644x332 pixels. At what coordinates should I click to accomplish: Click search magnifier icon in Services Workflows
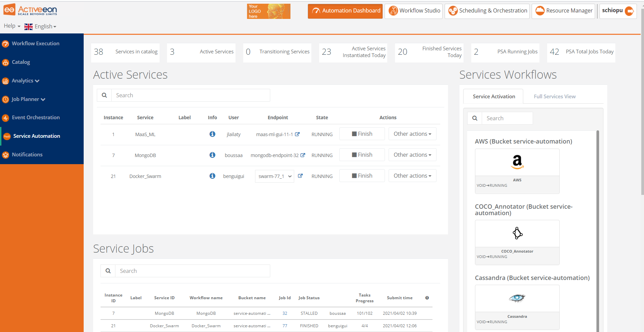coord(475,118)
